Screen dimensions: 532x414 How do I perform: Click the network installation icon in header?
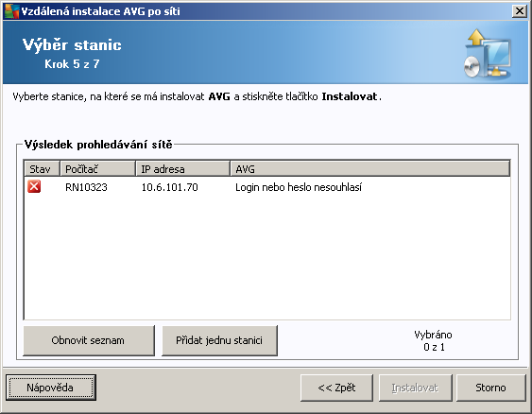tap(487, 54)
